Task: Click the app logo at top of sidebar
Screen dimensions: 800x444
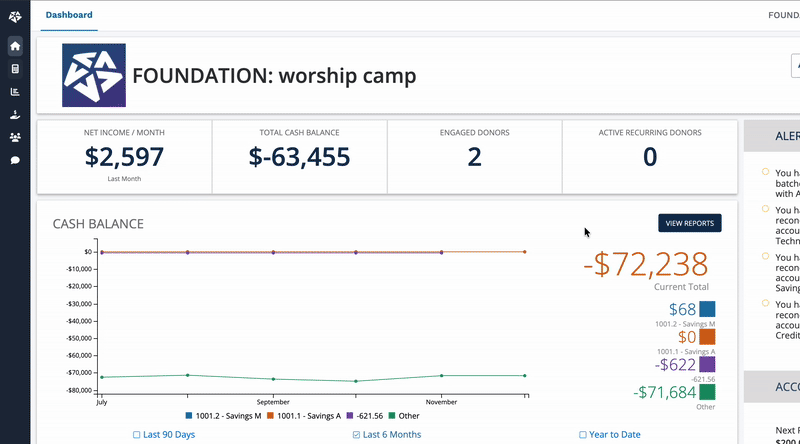Action: tap(15, 16)
